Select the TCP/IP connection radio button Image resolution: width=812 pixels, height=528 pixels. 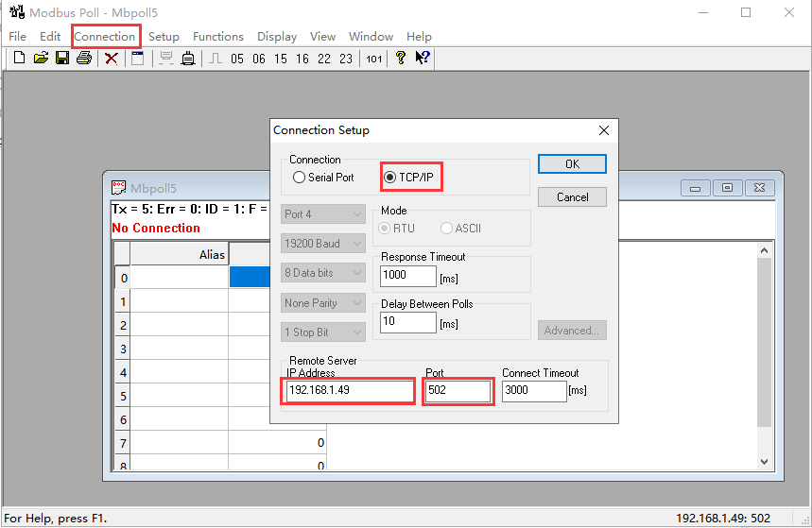(390, 178)
